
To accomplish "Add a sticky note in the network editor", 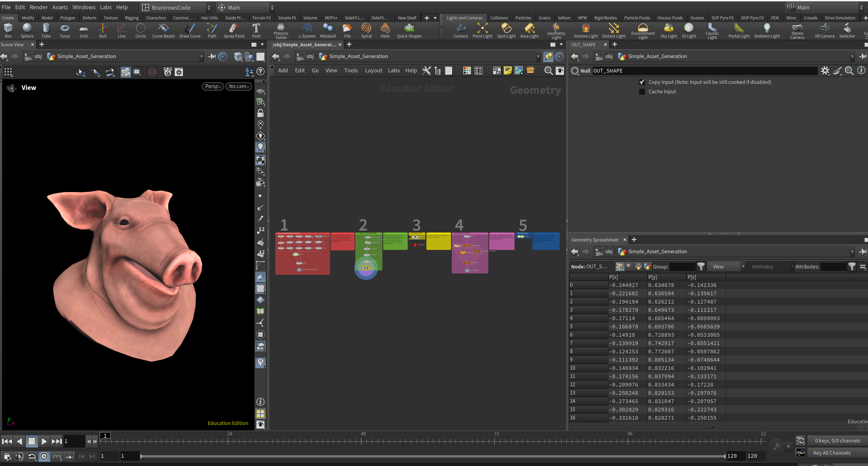I will 508,71.
